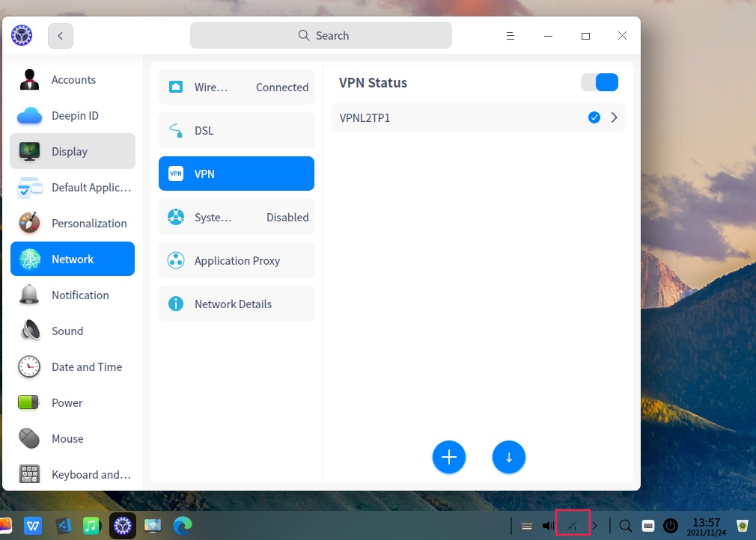756x540 pixels.
Task: Open the hamburger menu in the titlebar
Action: coord(510,35)
